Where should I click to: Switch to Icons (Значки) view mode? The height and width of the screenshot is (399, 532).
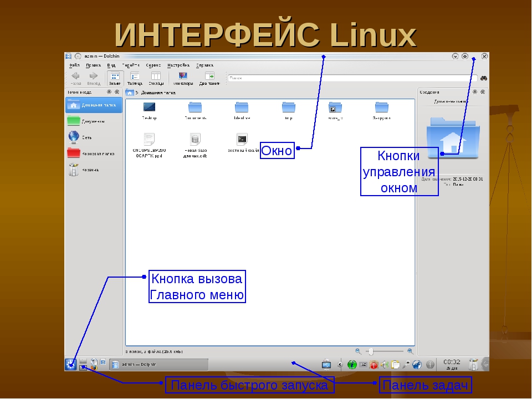click(115, 78)
